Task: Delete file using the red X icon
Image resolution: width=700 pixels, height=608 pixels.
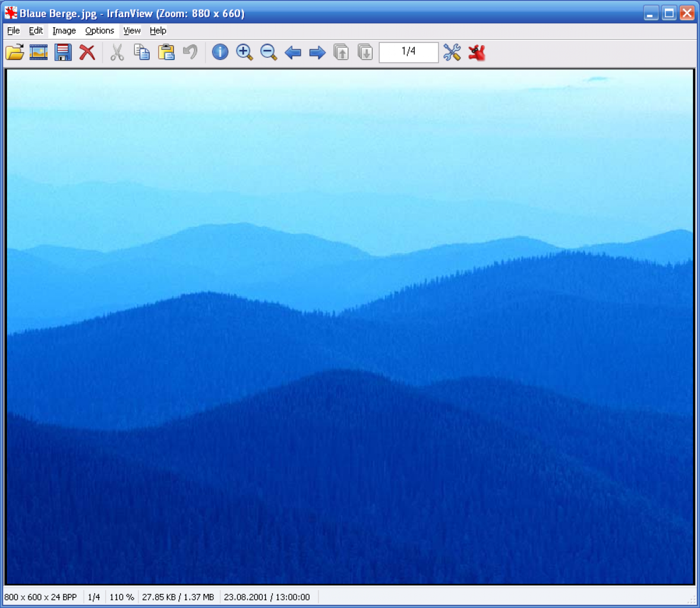Action: pyautogui.click(x=87, y=52)
